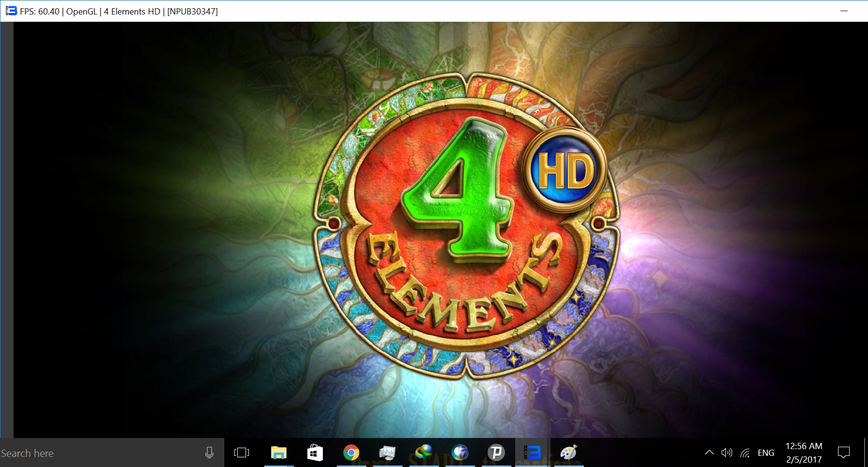This screenshot has width=868, height=467.
Task: Click the window title FPS text
Action: tap(119, 11)
